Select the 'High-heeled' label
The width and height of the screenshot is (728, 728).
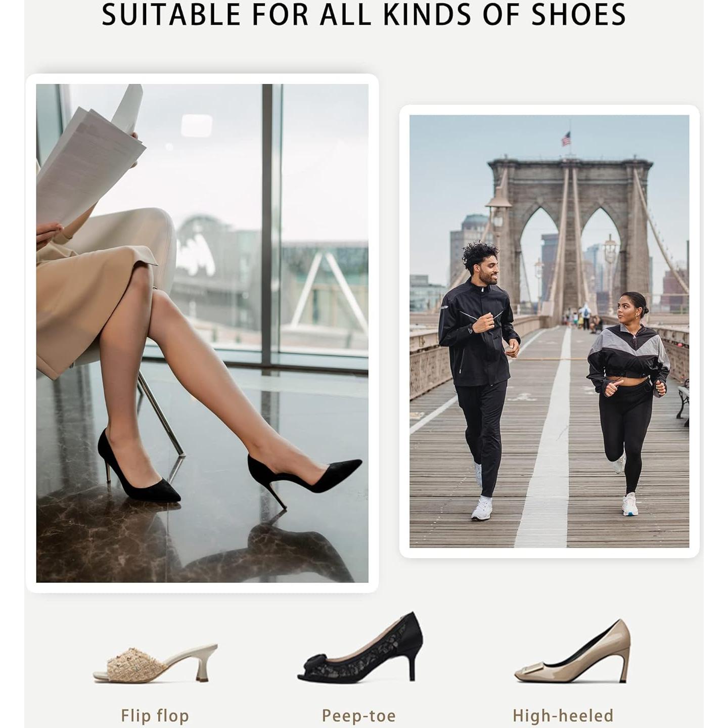click(563, 715)
